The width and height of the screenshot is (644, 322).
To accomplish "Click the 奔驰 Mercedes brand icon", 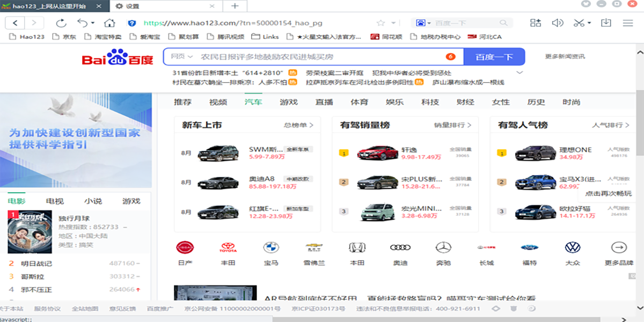I will [x=443, y=247].
